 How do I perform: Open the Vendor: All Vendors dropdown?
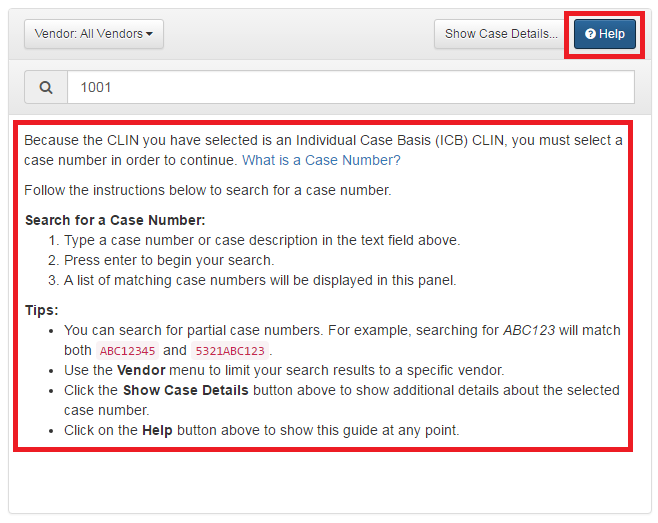(94, 34)
